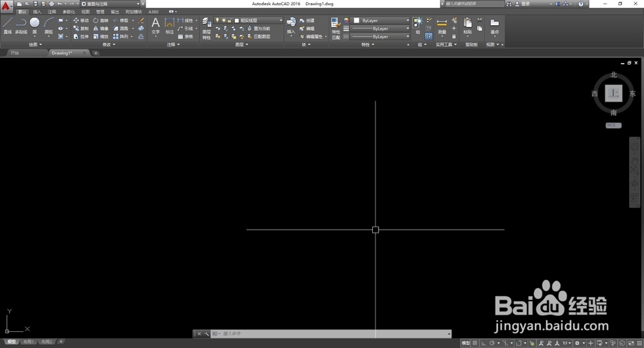Viewport: 644px width, 348px height.
Task: Select the Arc (圆弧) tool
Action: pos(48,26)
